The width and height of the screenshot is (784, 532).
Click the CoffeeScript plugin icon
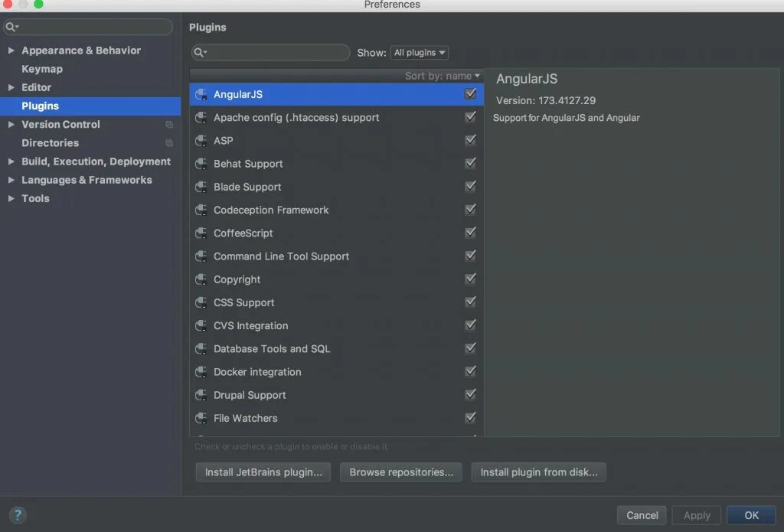click(201, 233)
